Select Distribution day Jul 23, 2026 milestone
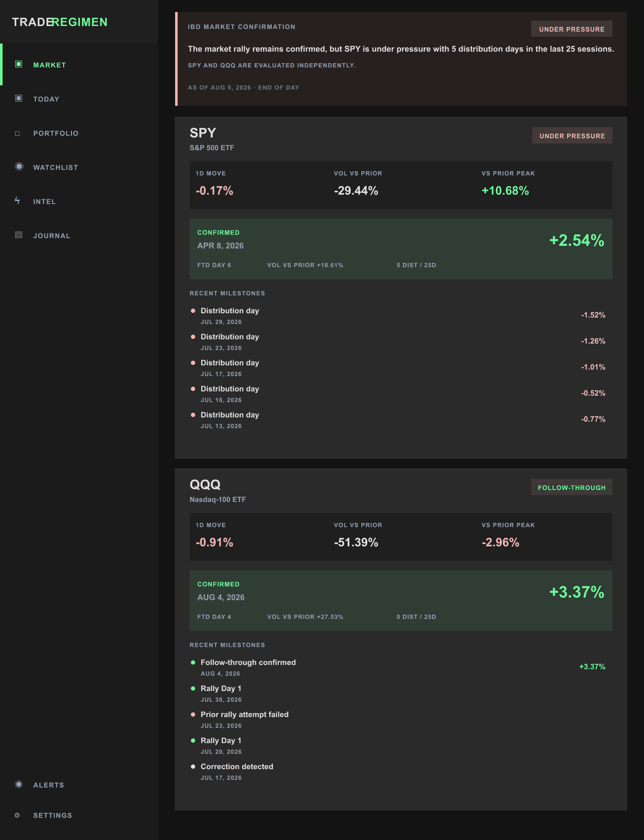This screenshot has height=840, width=644. pos(398,341)
